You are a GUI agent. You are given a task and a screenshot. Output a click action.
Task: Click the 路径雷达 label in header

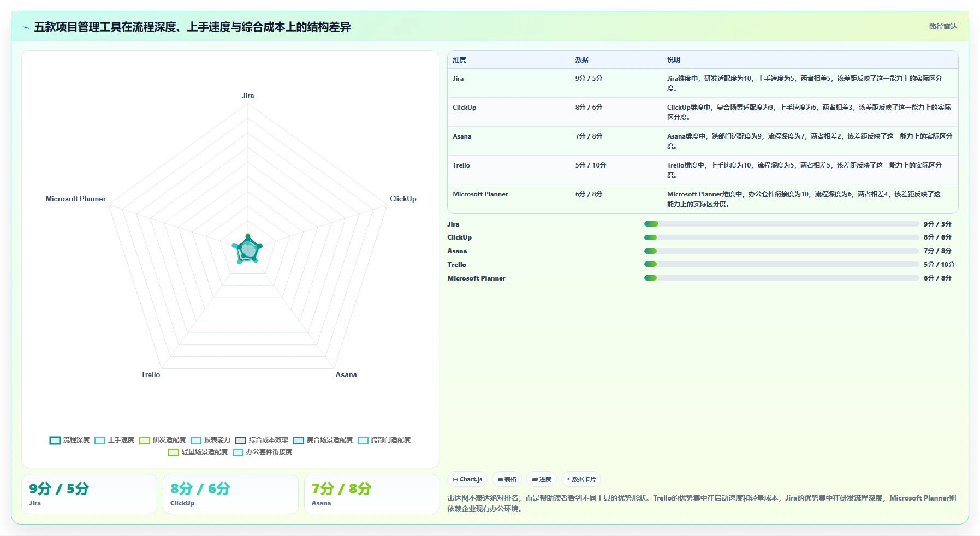pyautogui.click(x=943, y=26)
